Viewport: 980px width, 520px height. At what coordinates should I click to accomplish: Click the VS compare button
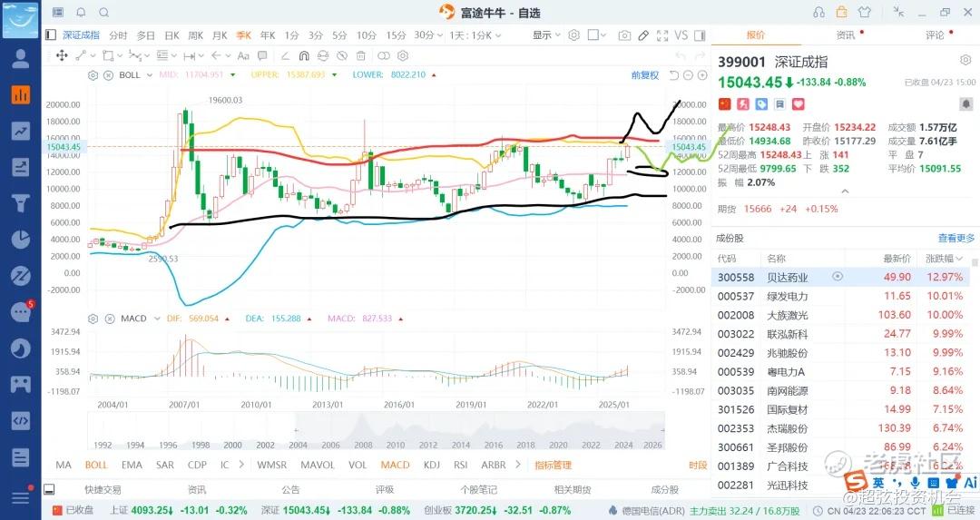coord(681,35)
